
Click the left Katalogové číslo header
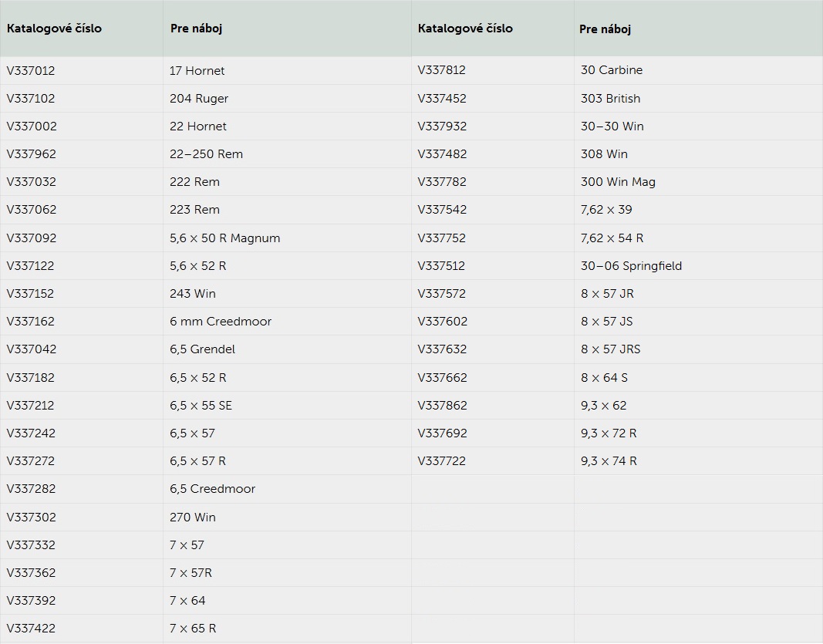coord(54,29)
